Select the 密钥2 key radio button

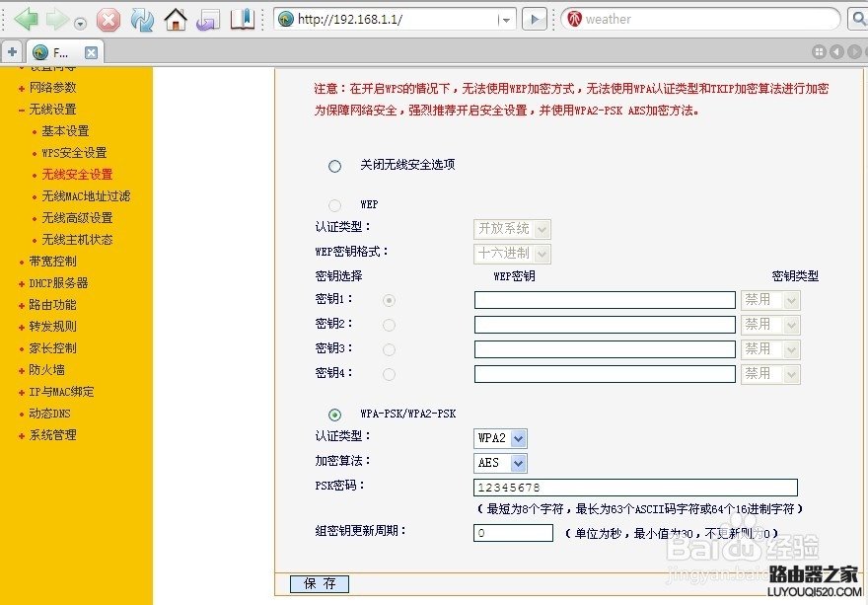point(390,325)
